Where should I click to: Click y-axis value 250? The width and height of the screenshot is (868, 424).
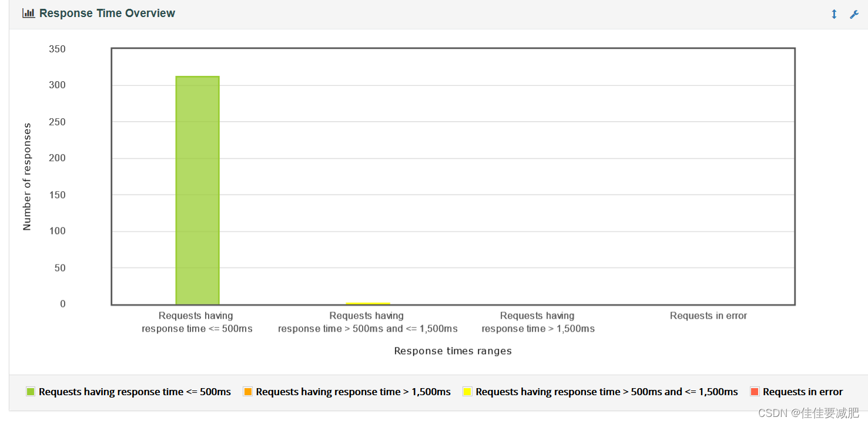(x=57, y=122)
